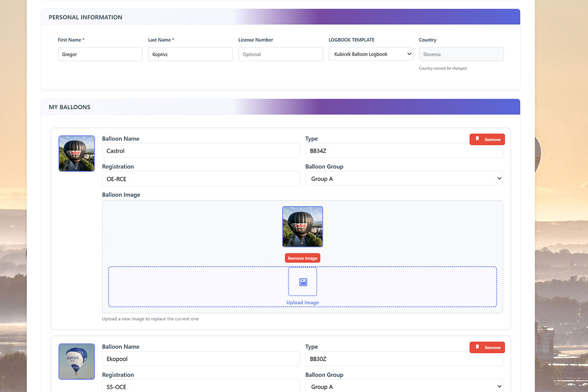Focus the Last Name field
588x392 pixels.
click(190, 54)
